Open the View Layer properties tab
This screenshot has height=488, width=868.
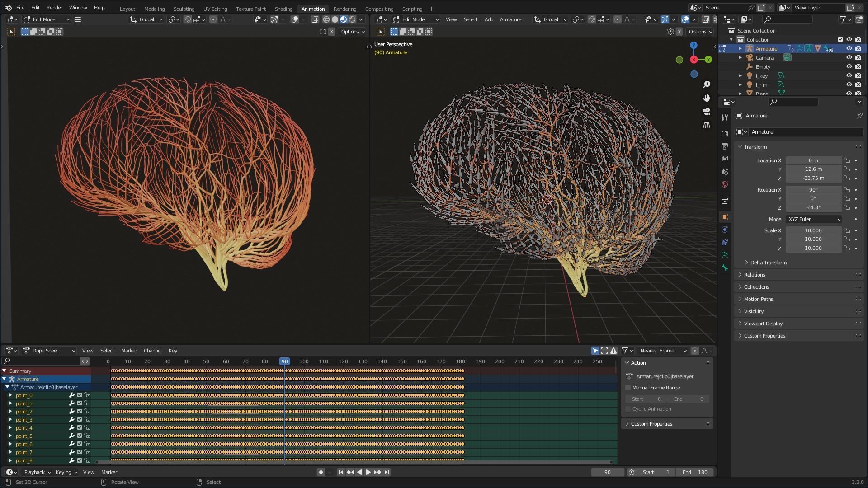(x=725, y=159)
